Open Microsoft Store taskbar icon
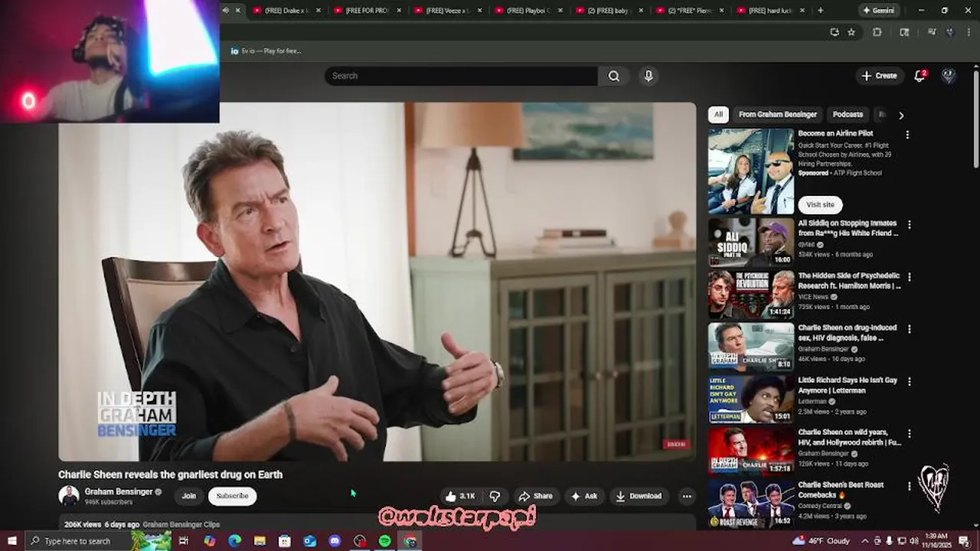 (285, 541)
